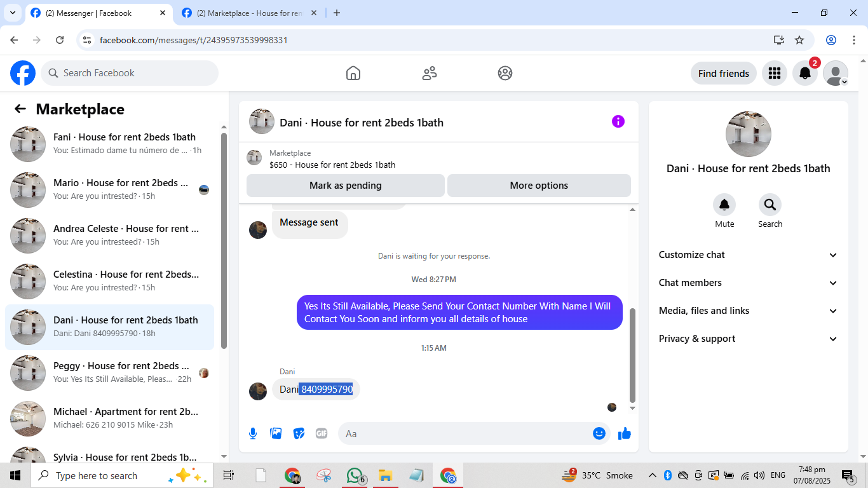The height and width of the screenshot is (488, 868).
Task: Open the Friends icon in top navigation
Action: pyautogui.click(x=430, y=73)
